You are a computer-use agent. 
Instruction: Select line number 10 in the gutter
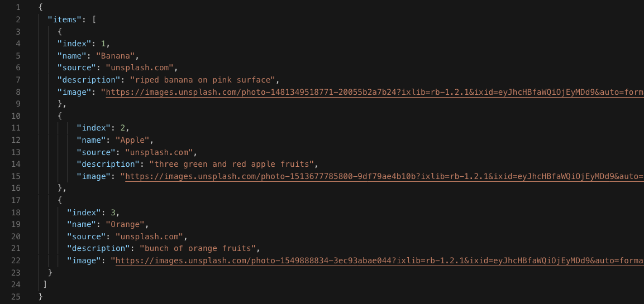coord(16,116)
